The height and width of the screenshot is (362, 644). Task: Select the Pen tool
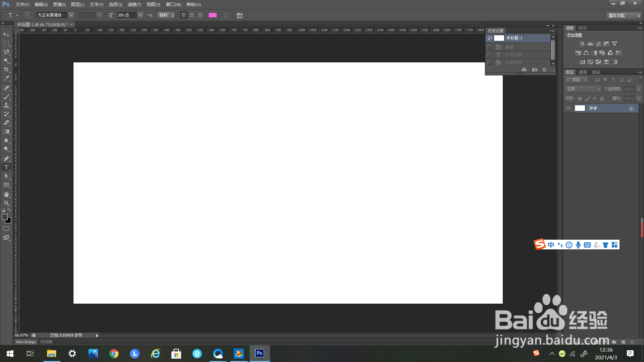pos(6,158)
